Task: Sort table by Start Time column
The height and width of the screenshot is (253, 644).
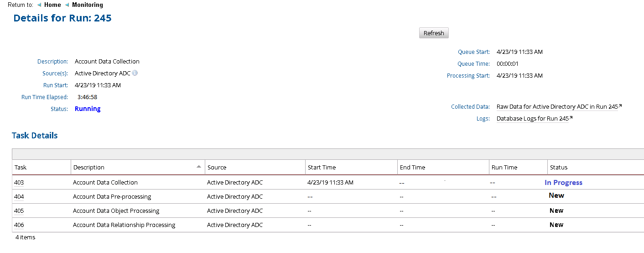Action: (x=322, y=168)
